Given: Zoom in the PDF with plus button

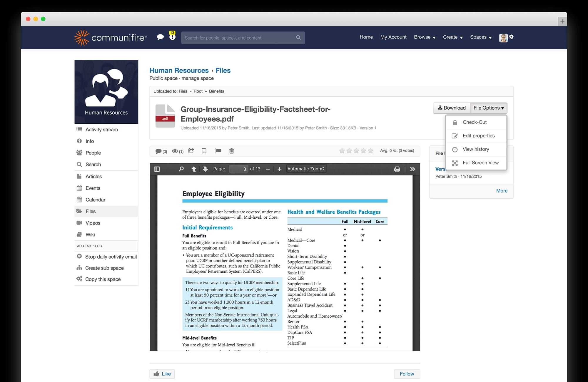Looking at the screenshot, I should pyautogui.click(x=280, y=169).
